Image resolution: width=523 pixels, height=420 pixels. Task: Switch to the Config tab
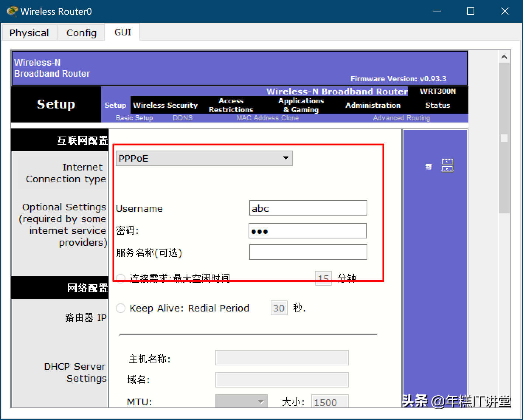(81, 33)
